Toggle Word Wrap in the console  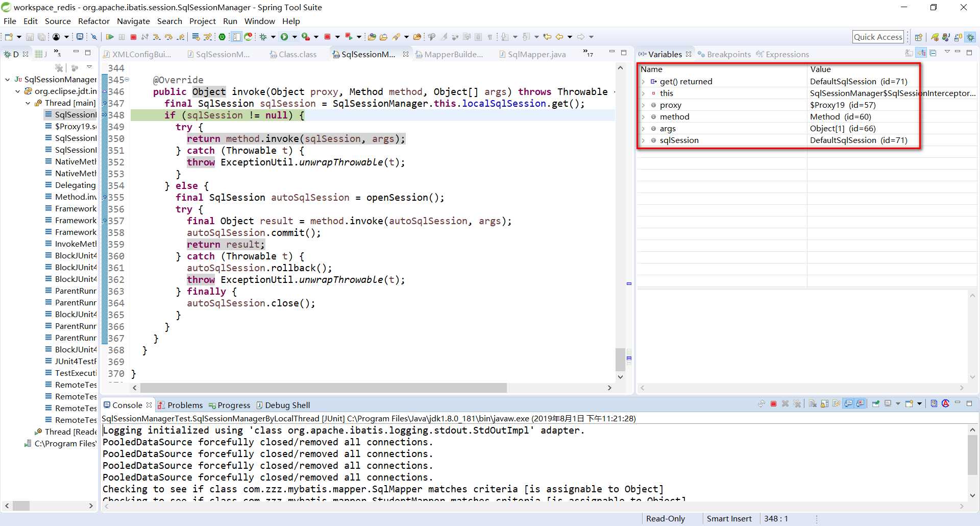coord(836,403)
